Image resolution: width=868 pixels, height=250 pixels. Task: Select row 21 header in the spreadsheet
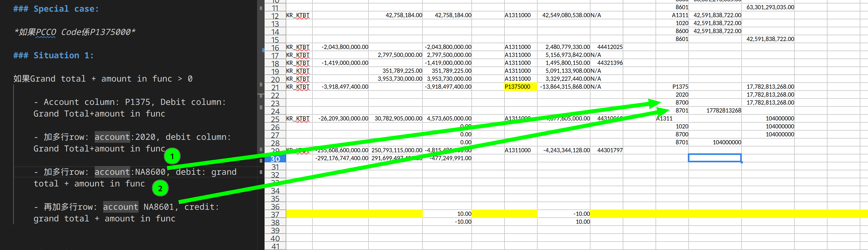[275, 87]
